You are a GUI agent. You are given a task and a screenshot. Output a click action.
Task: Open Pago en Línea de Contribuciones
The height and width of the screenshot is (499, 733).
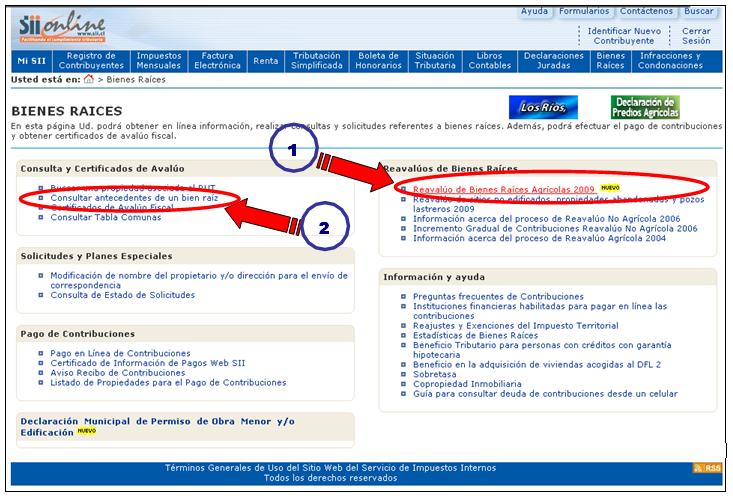pyautogui.click(x=120, y=354)
